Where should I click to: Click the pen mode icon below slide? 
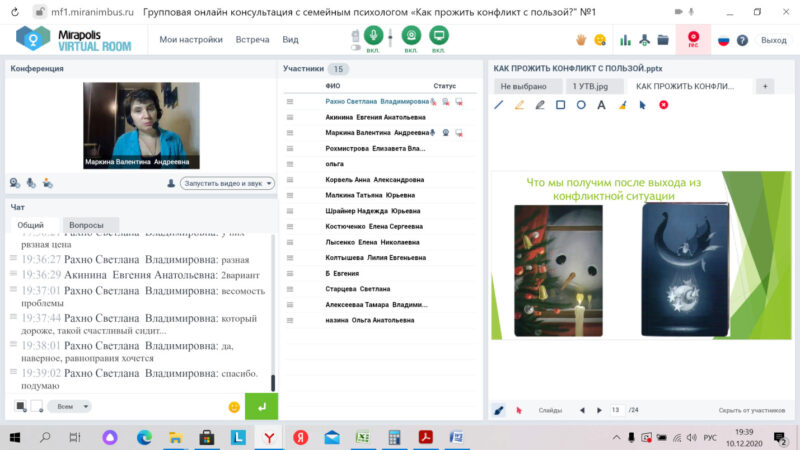[x=498, y=410]
